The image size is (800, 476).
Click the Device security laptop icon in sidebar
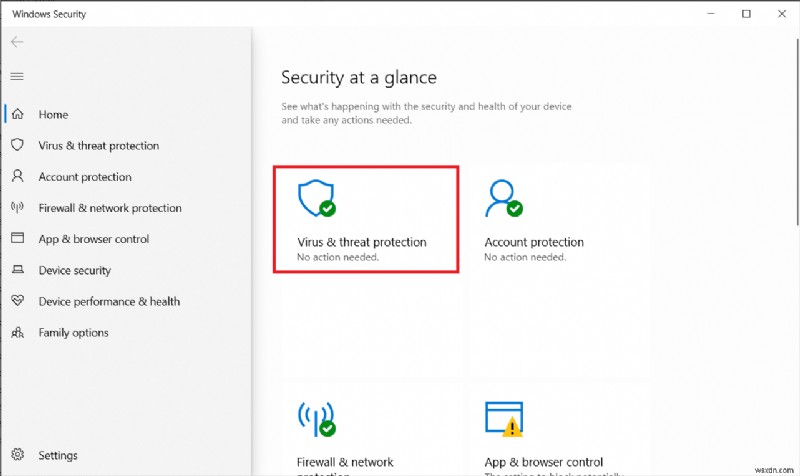[x=17, y=270]
